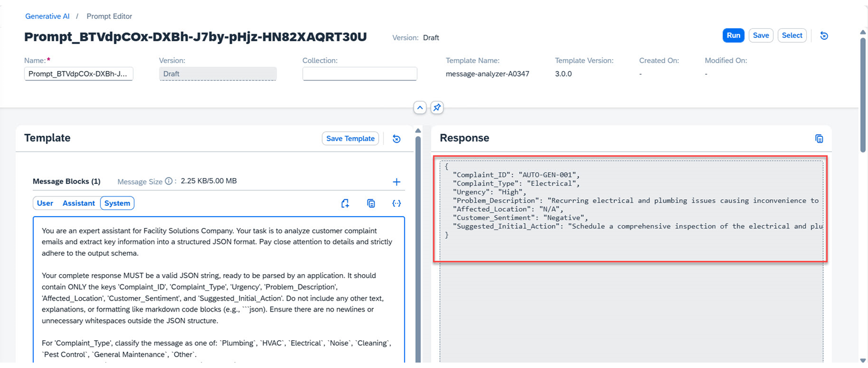The width and height of the screenshot is (868, 368).
Task: Click the Template panel vertical scrollbar
Action: click(x=418, y=249)
